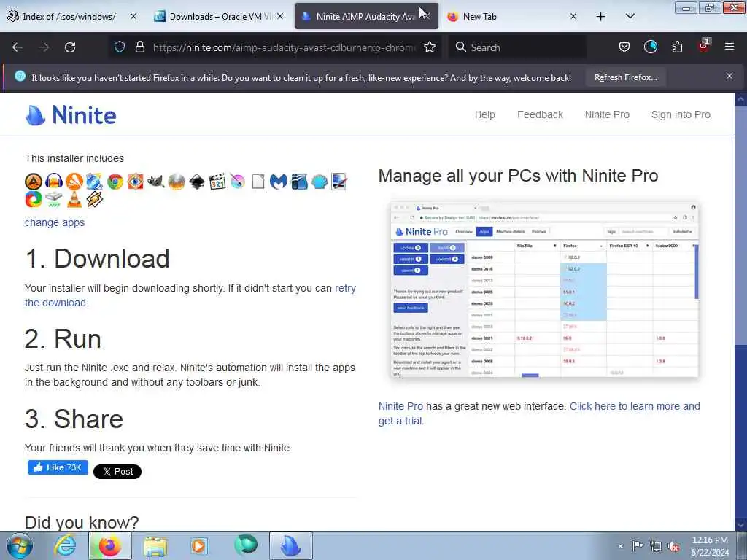Click the blue seashell app icon

[320, 182]
